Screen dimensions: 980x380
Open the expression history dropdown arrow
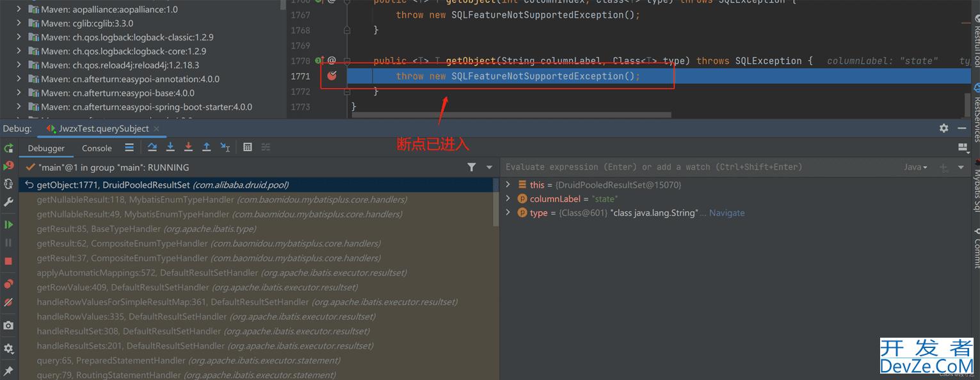coord(961,167)
